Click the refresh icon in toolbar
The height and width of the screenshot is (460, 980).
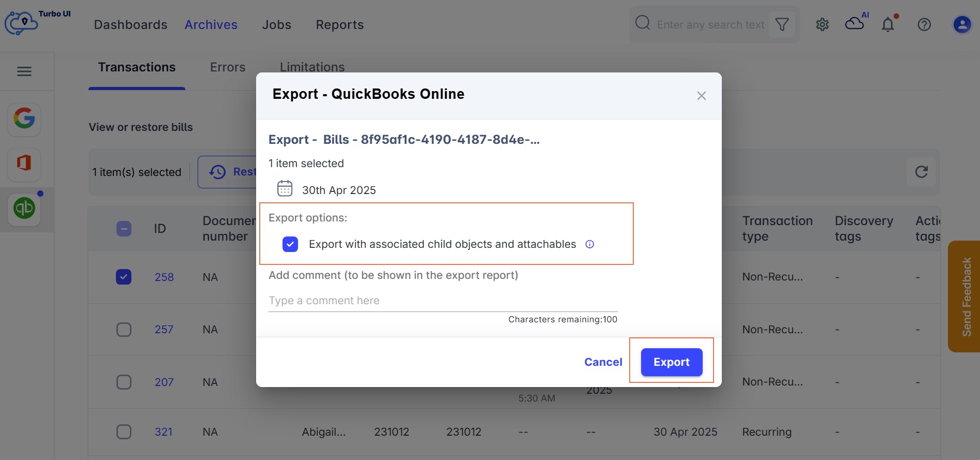pyautogui.click(x=922, y=172)
